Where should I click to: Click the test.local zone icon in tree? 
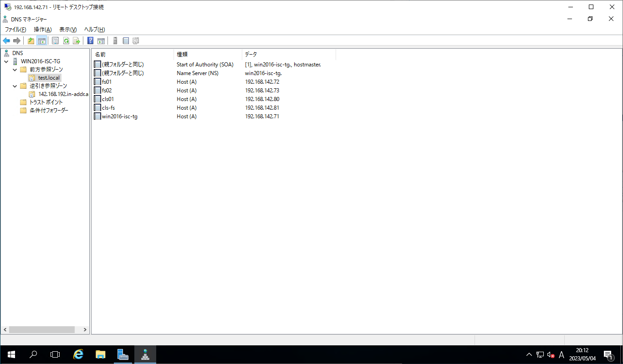pyautogui.click(x=32, y=78)
